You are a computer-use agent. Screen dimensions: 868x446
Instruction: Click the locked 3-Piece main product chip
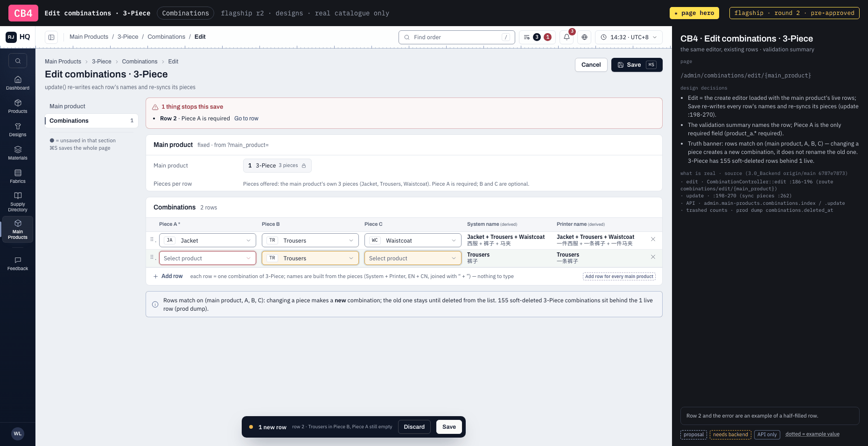pos(277,166)
